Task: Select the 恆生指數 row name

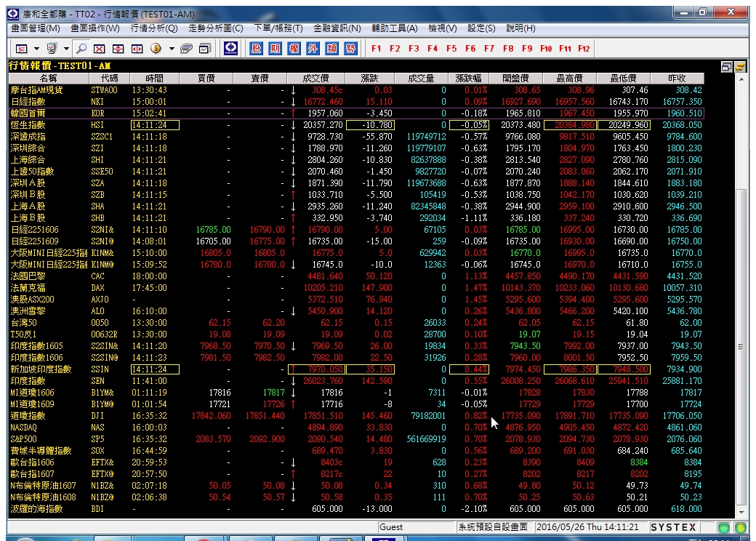Action: pos(28,125)
